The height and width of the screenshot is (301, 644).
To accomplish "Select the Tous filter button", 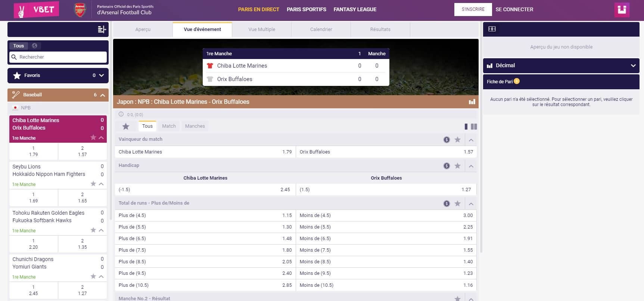I will 19,46.
